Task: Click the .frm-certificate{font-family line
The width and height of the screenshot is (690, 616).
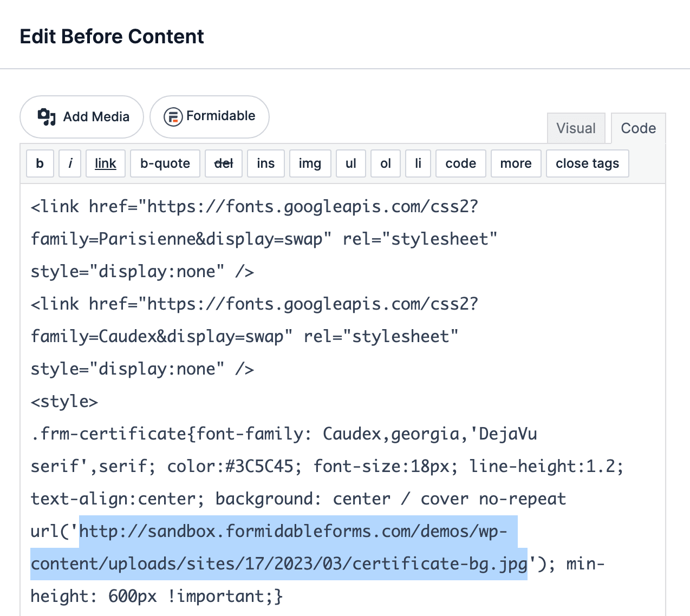Action: (x=284, y=434)
